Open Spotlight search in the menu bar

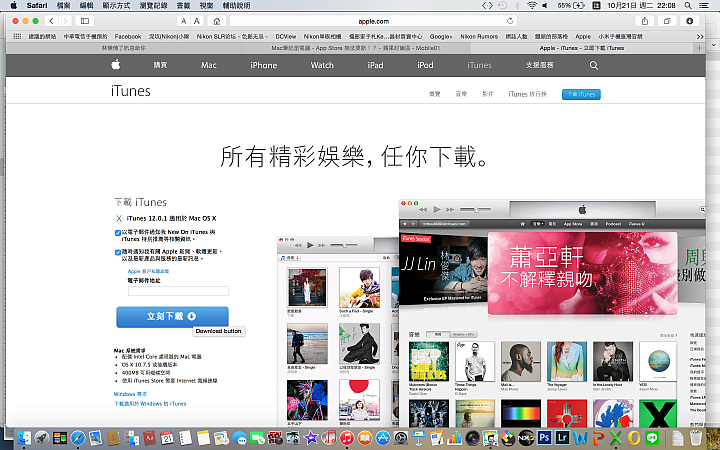[688, 6]
